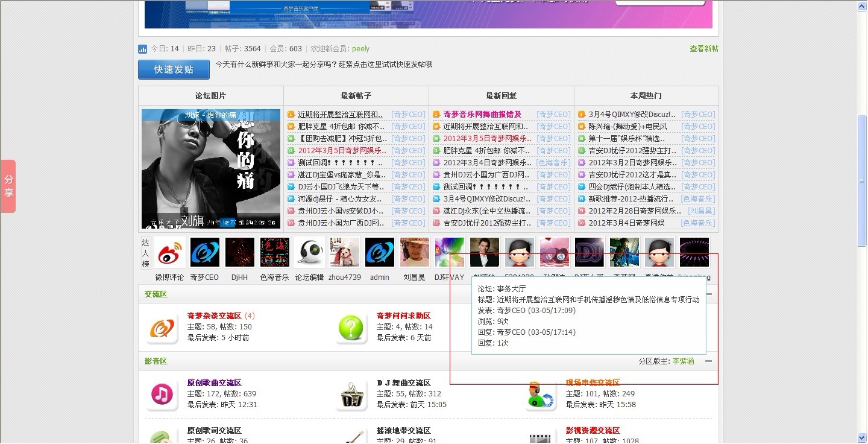
Task: Open the 分享 share side tab
Action: [8, 186]
